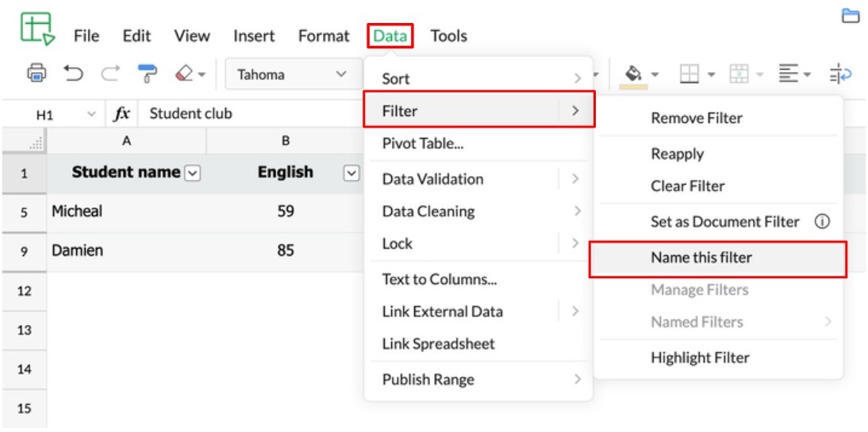Click Remove Filter in submenu
The image size is (868, 432).
tap(697, 118)
